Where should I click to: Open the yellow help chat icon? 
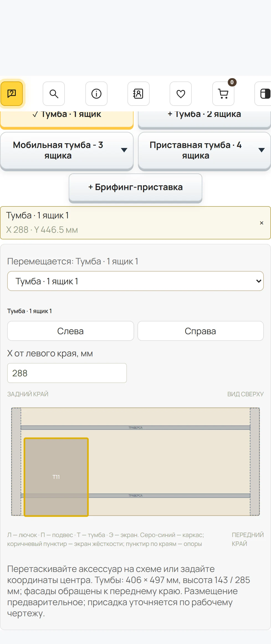point(11,94)
